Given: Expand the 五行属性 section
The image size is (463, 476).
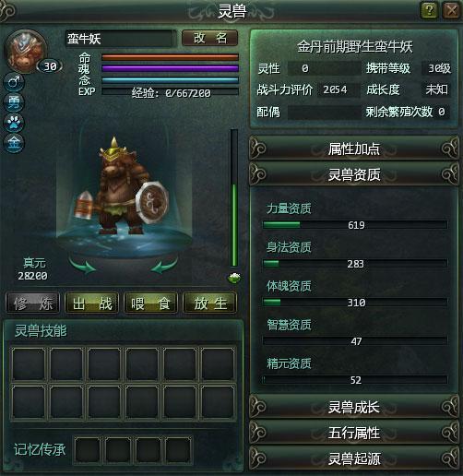Looking at the screenshot, I should click(353, 433).
